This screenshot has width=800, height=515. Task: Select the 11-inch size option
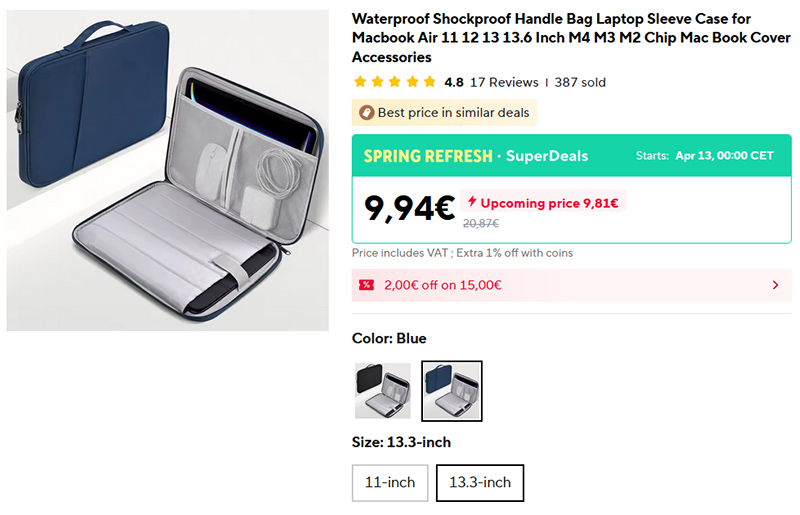pos(390,482)
